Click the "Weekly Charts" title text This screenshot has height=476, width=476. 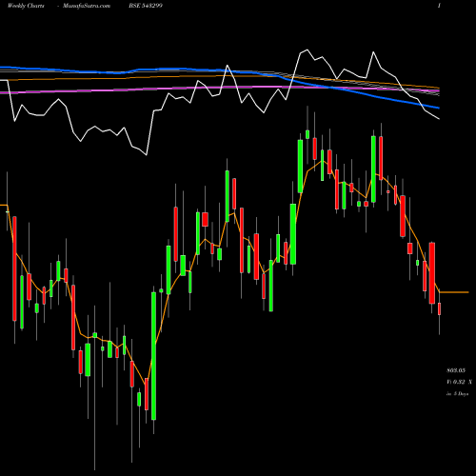coord(26,6)
